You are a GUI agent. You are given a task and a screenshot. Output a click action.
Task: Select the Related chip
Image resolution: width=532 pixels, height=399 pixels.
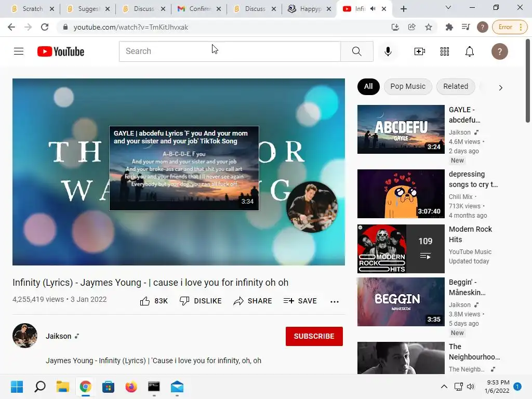[456, 87]
